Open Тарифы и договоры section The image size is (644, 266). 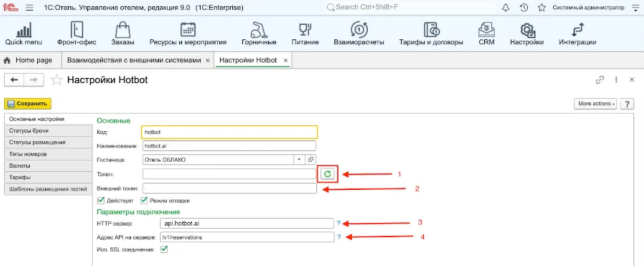(x=431, y=34)
